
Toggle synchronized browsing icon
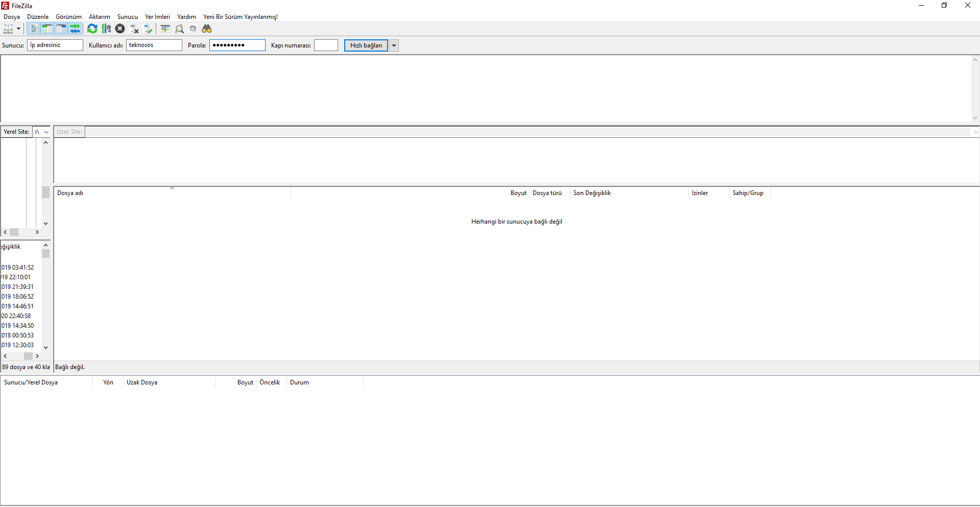coord(193,29)
